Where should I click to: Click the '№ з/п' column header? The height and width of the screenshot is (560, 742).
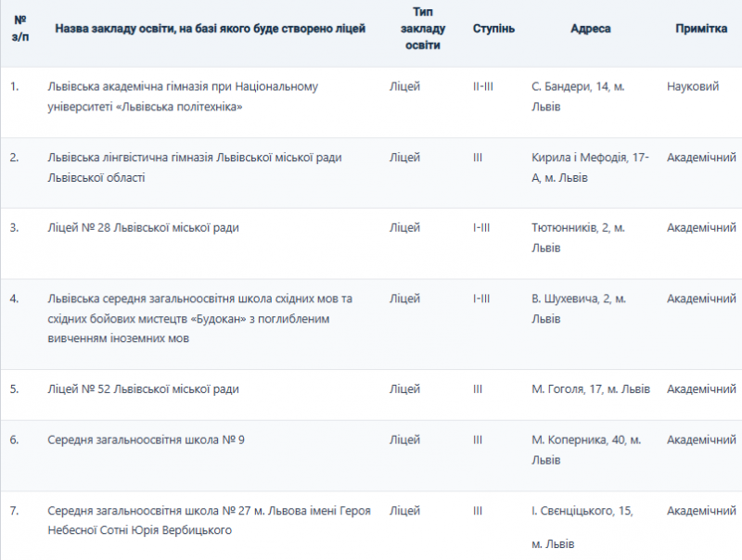point(19,29)
